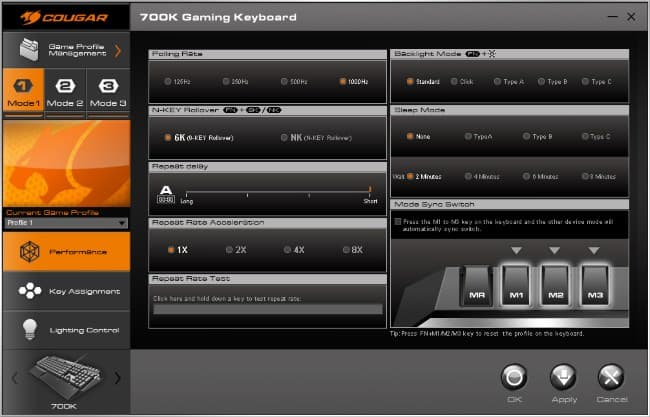Open the Current Game Profile dropdown

(66, 223)
